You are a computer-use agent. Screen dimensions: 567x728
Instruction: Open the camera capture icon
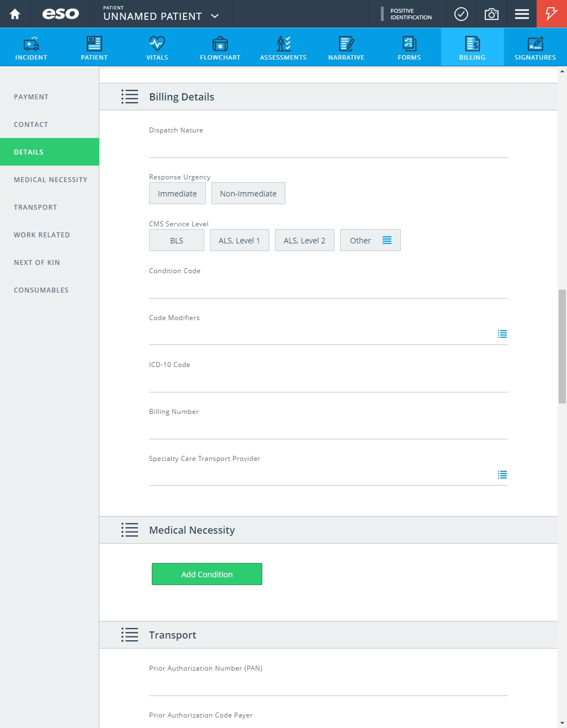coord(491,14)
